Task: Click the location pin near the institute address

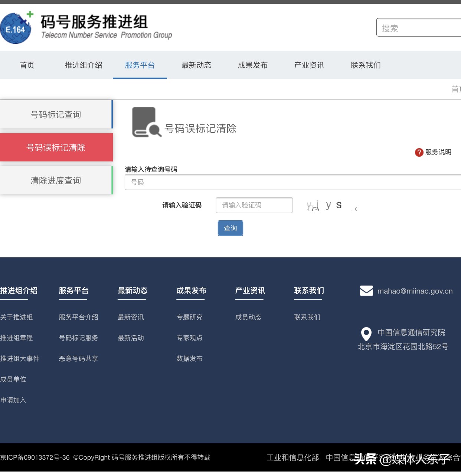Action: [366, 335]
